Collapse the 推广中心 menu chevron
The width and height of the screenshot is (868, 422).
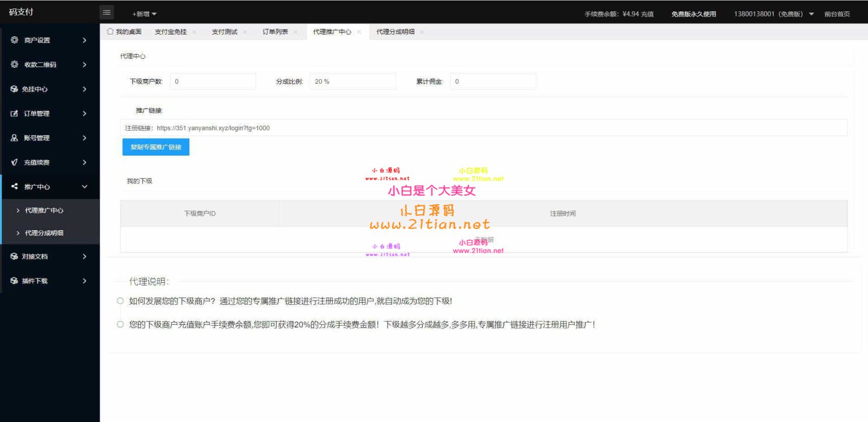[x=85, y=187]
